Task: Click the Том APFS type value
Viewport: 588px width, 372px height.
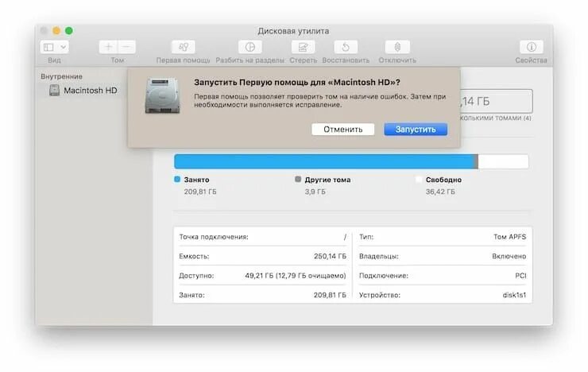Action: coord(509,237)
